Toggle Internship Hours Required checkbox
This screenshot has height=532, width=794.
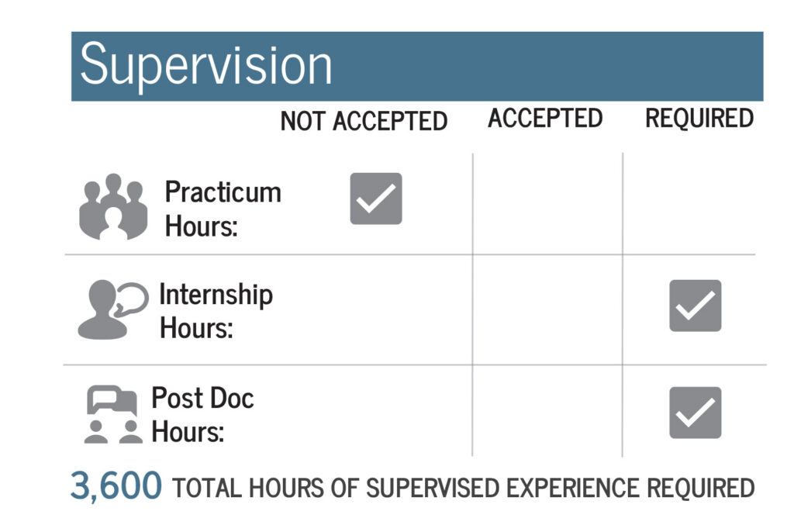point(695,306)
